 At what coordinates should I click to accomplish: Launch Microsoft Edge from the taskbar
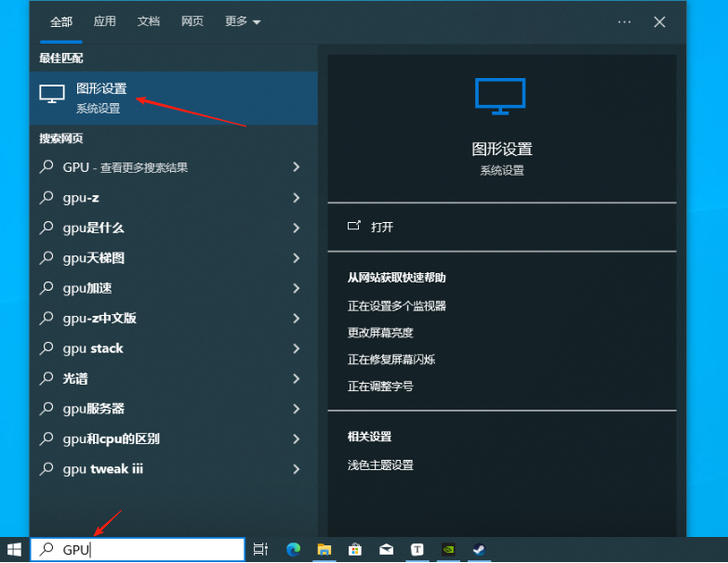tap(293, 549)
